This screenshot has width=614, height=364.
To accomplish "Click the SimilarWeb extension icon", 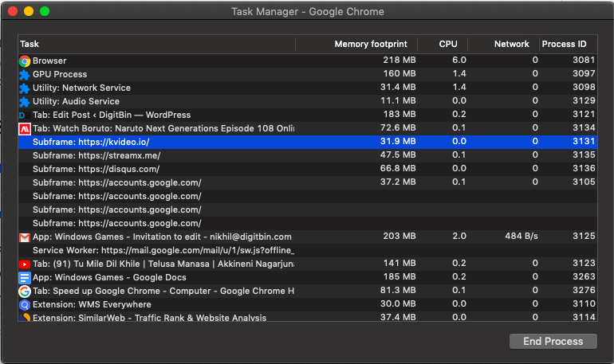I will pyautogui.click(x=25, y=318).
